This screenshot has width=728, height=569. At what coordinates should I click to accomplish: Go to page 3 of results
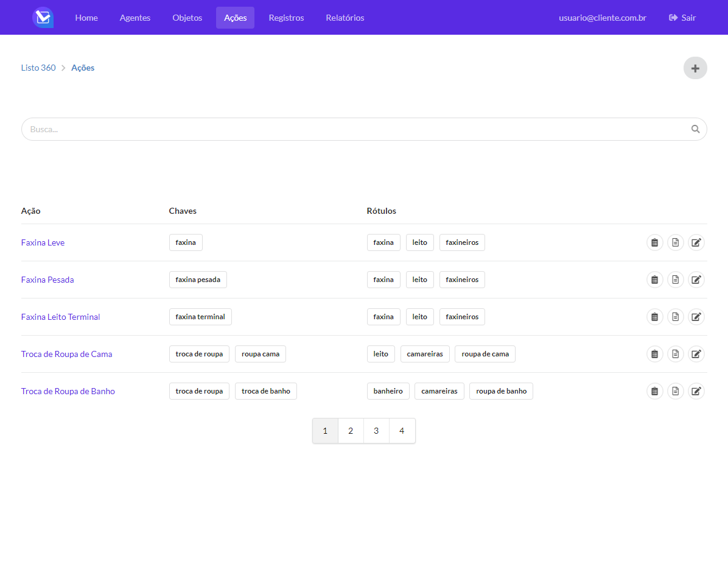click(376, 431)
